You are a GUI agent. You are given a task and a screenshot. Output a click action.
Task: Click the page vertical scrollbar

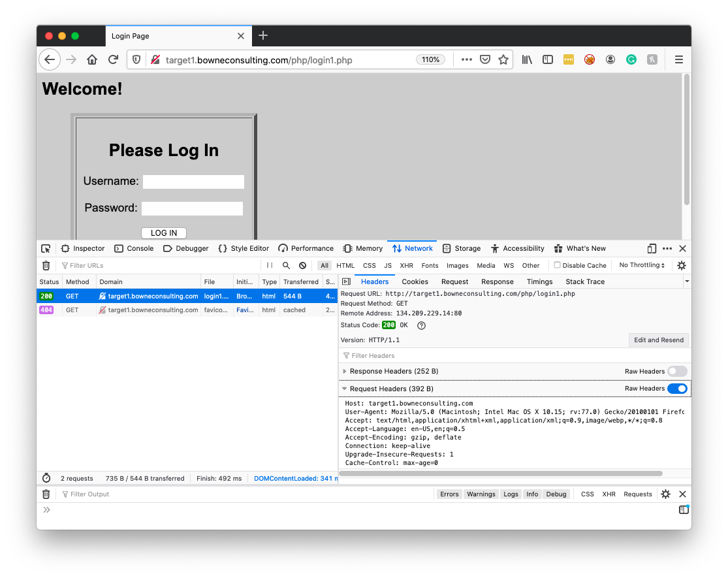(x=686, y=139)
